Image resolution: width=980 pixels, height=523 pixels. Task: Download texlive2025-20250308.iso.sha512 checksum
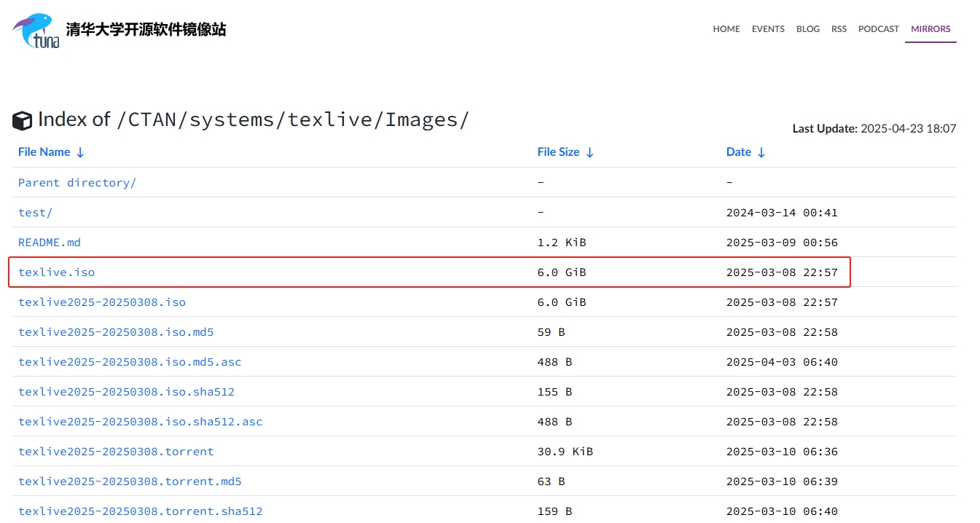[x=126, y=392]
